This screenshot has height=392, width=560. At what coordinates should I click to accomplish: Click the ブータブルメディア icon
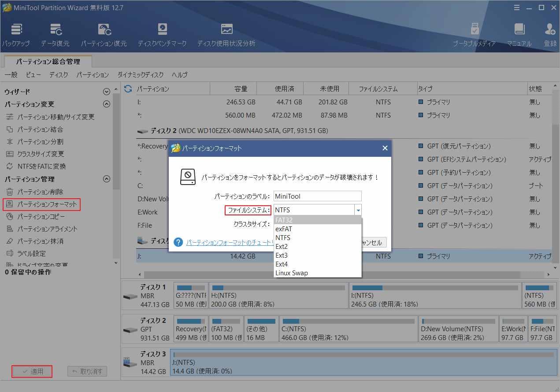click(x=475, y=34)
